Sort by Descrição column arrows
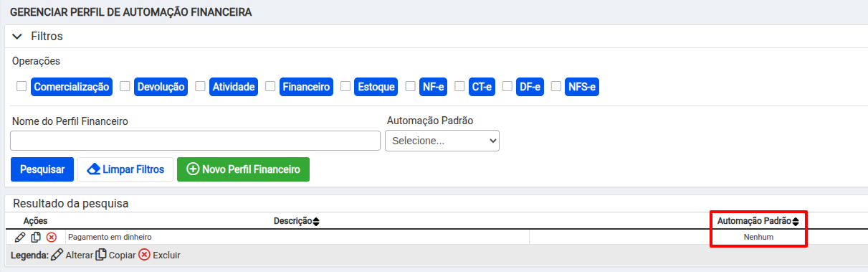Viewport: 868px width, 272px height. [316, 221]
